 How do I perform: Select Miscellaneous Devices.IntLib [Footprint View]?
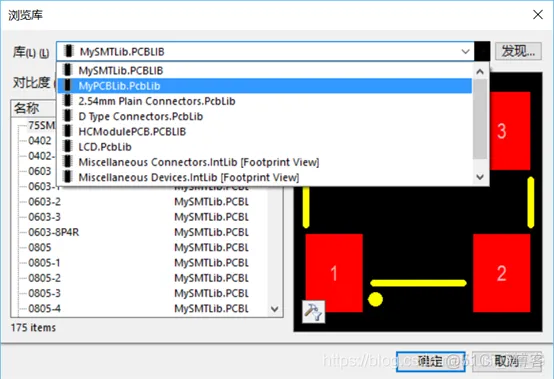coord(265,177)
